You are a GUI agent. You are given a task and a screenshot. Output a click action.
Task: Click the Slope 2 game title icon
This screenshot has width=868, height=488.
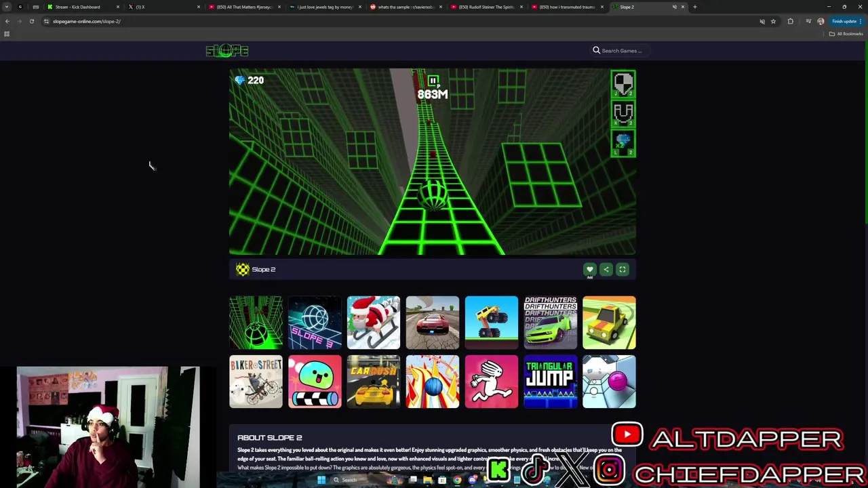[242, 270]
